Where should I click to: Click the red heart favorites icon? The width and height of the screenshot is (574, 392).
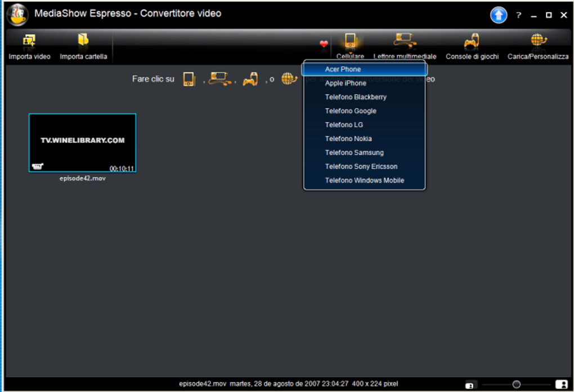[x=324, y=44]
